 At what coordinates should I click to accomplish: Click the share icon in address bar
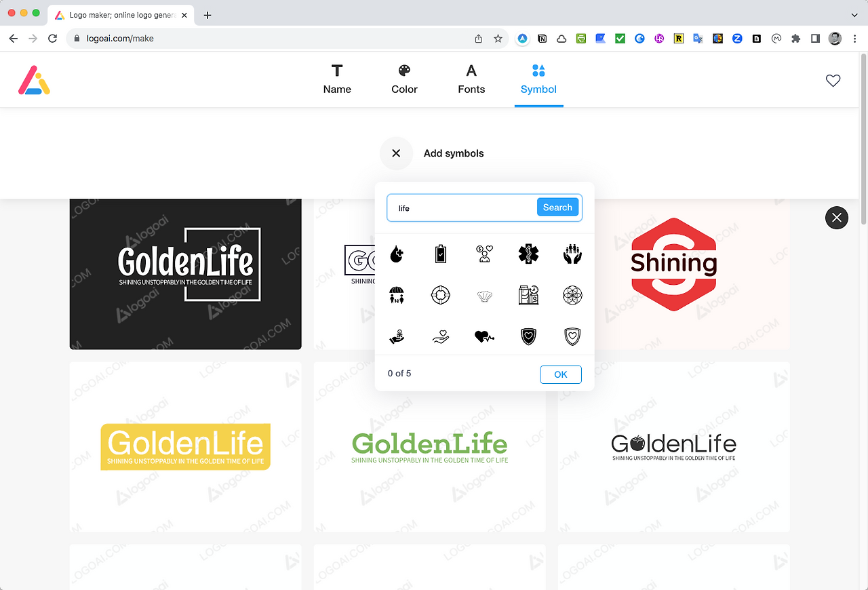[x=479, y=39]
